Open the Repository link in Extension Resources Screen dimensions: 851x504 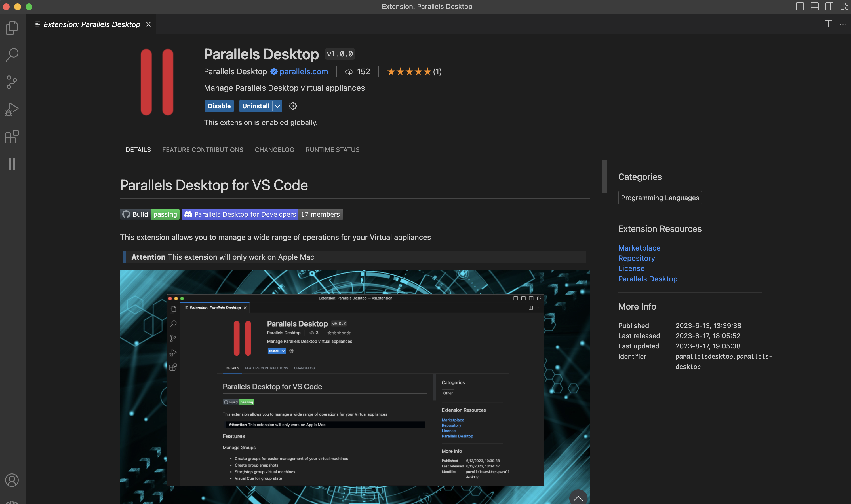point(636,258)
